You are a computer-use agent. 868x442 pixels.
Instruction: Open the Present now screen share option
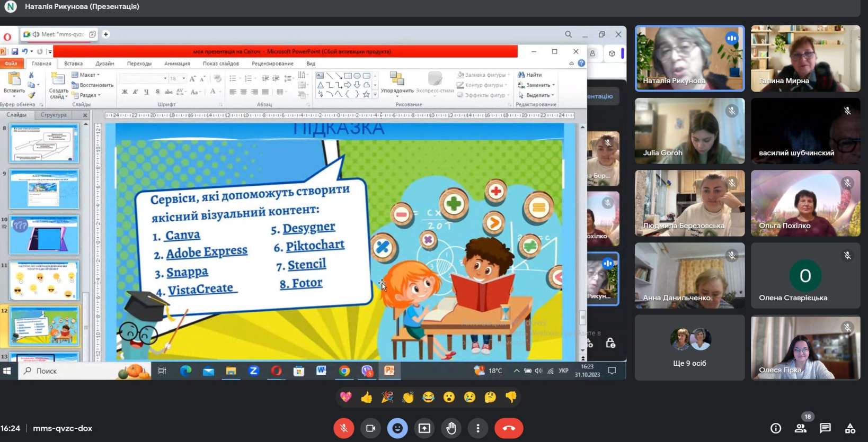tap(424, 428)
